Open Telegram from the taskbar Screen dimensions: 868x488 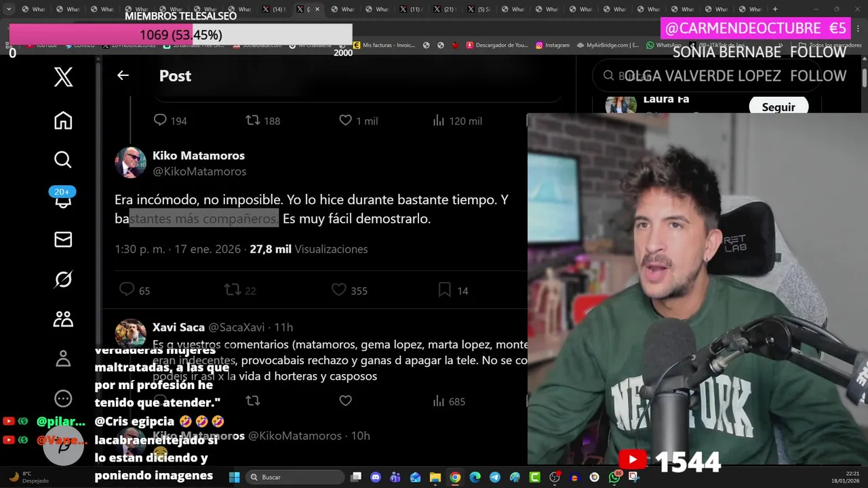(x=495, y=477)
